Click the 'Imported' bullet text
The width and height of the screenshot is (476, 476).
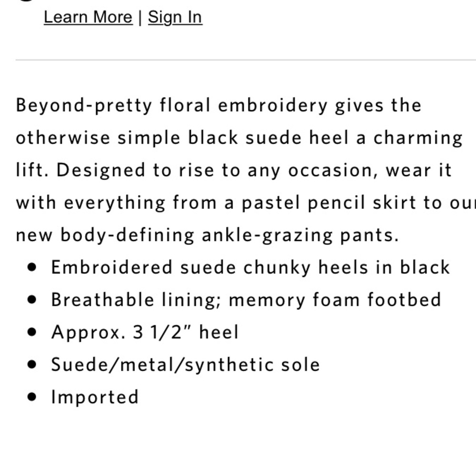pos(95,397)
